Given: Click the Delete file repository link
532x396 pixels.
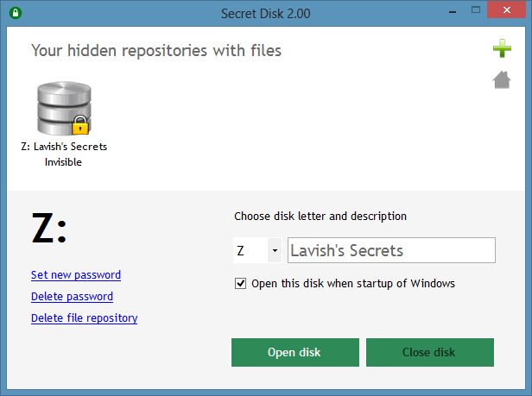Looking at the screenshot, I should tap(84, 318).
